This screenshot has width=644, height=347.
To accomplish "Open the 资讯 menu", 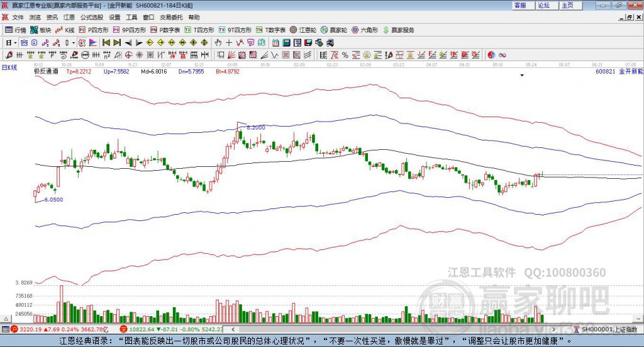I will 52,17.
